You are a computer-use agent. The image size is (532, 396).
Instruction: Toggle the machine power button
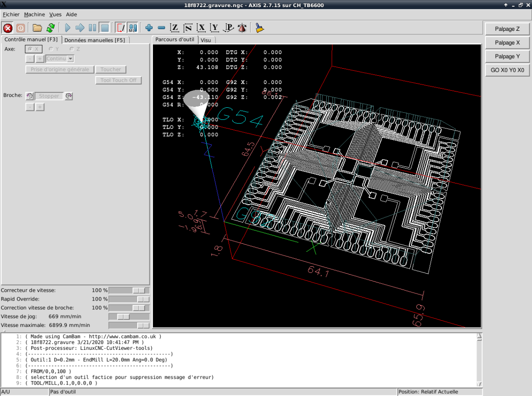pos(21,28)
